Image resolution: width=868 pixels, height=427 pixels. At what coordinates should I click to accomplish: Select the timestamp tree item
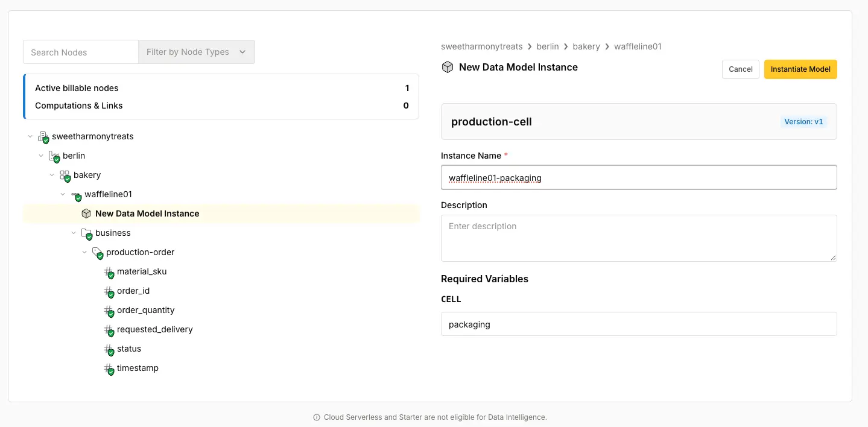[138, 368]
